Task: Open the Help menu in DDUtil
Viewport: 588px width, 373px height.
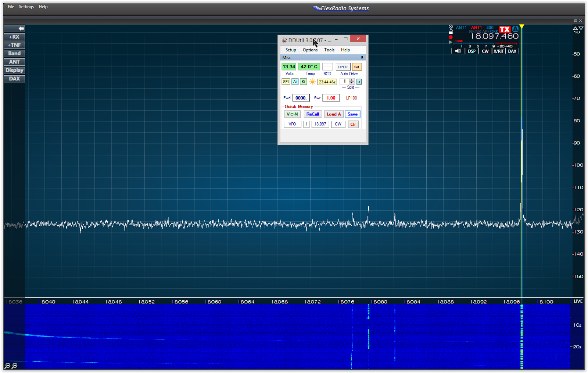Action: 345,50
